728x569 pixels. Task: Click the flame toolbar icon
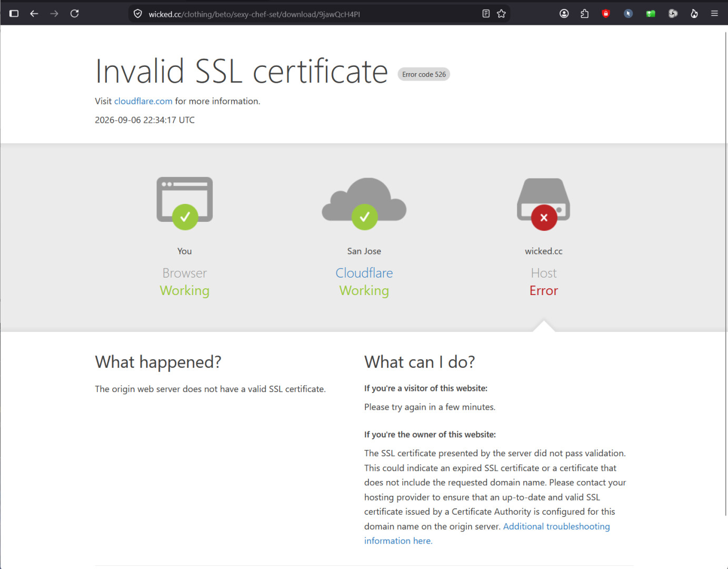pos(694,14)
